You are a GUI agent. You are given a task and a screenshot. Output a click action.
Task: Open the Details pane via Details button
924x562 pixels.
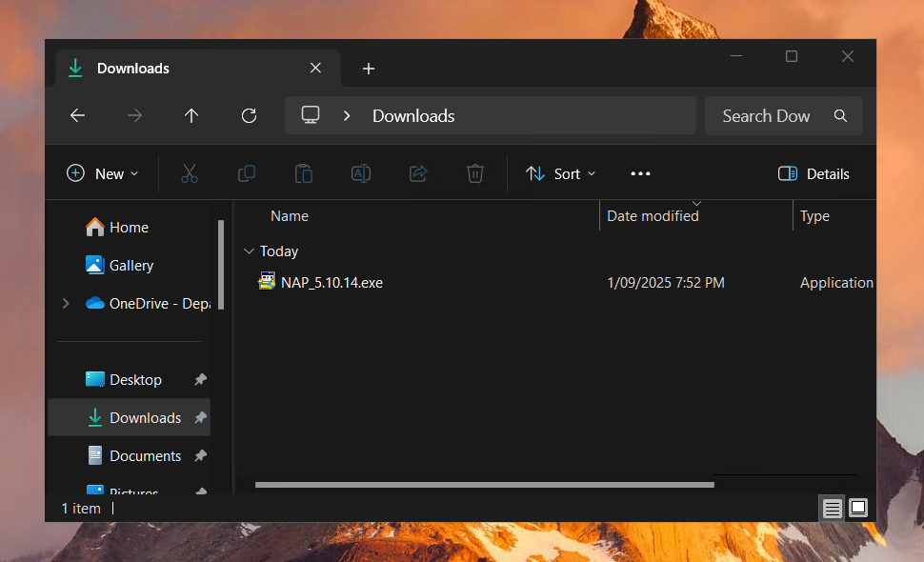click(814, 173)
